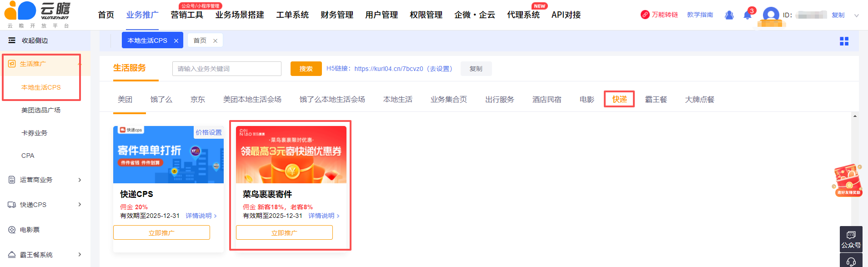Click the collapse sidebar hamburger icon
Image resolution: width=868 pixels, height=267 pixels.
click(x=12, y=40)
